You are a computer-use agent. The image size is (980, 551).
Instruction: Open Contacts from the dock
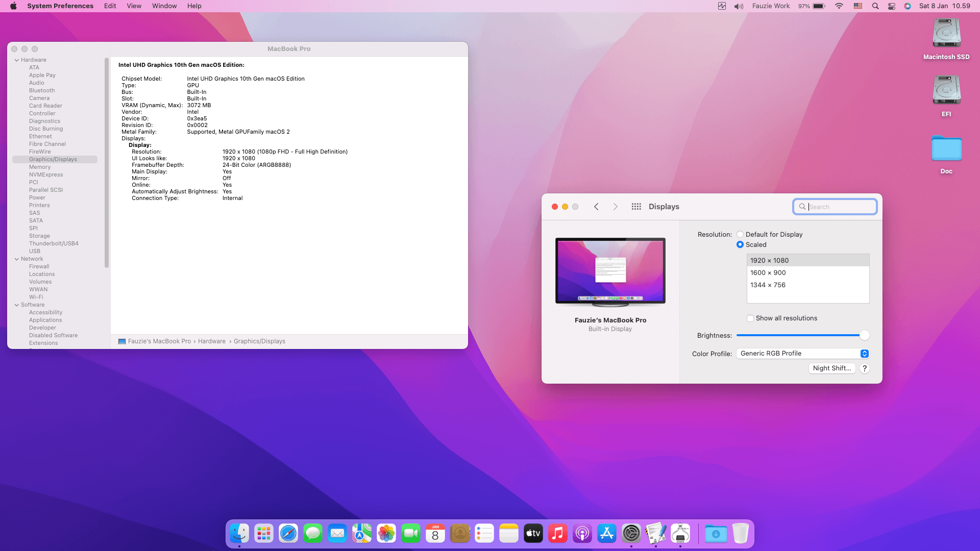point(460,534)
